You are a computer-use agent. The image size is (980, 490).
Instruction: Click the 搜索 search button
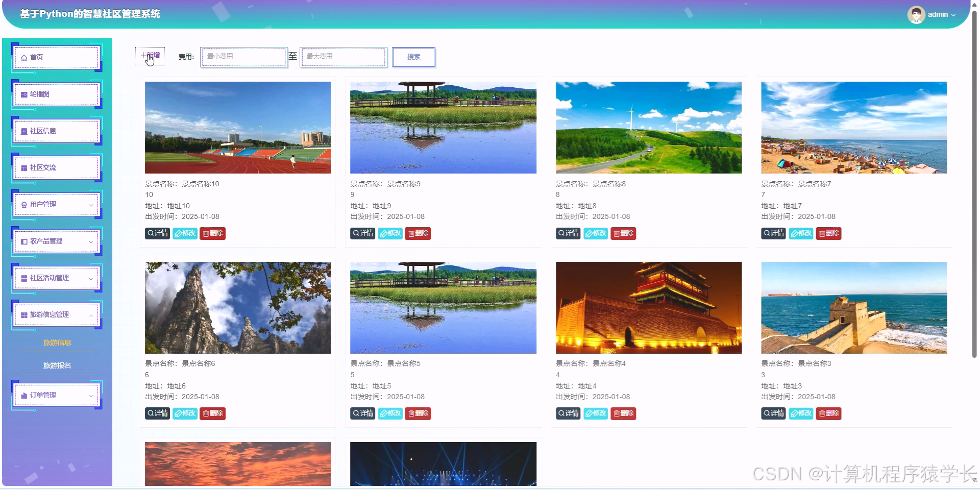point(413,57)
